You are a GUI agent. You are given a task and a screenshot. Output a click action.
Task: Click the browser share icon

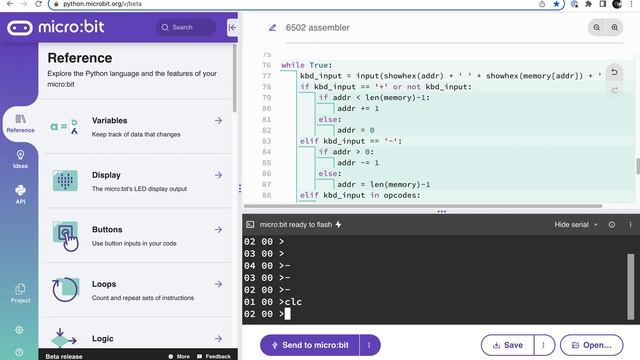[542, 4]
